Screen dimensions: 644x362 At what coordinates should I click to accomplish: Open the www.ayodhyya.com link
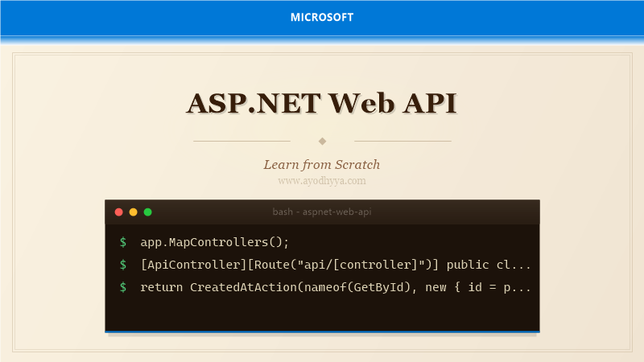click(x=322, y=180)
